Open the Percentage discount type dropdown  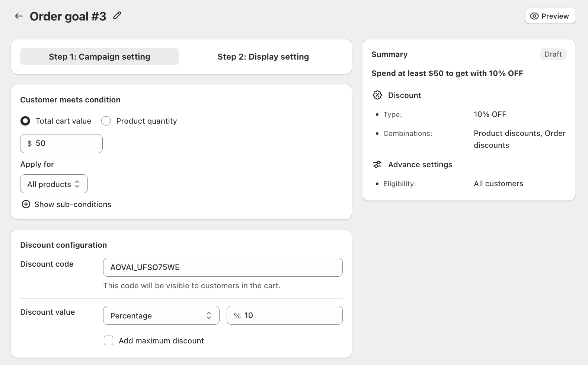(x=161, y=315)
